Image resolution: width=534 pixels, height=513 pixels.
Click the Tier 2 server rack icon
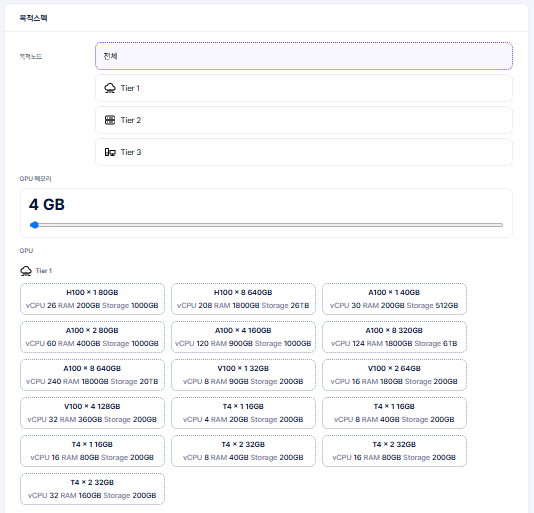click(x=110, y=120)
